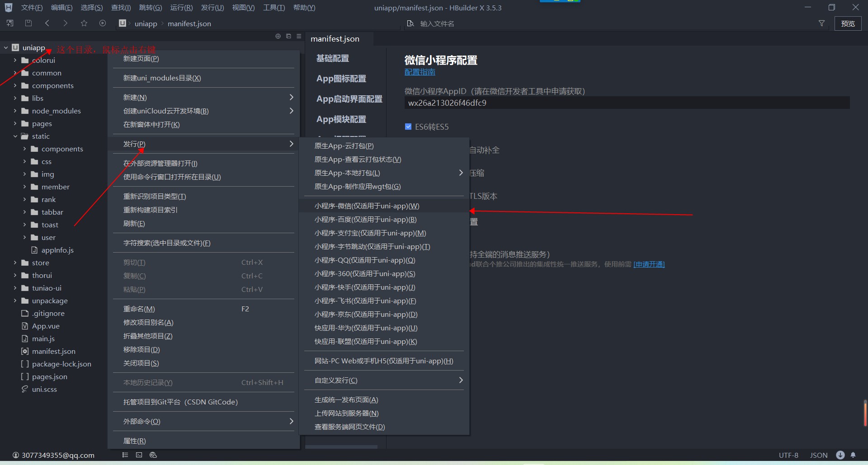Navigate back with the left arrow icon

tap(47, 23)
